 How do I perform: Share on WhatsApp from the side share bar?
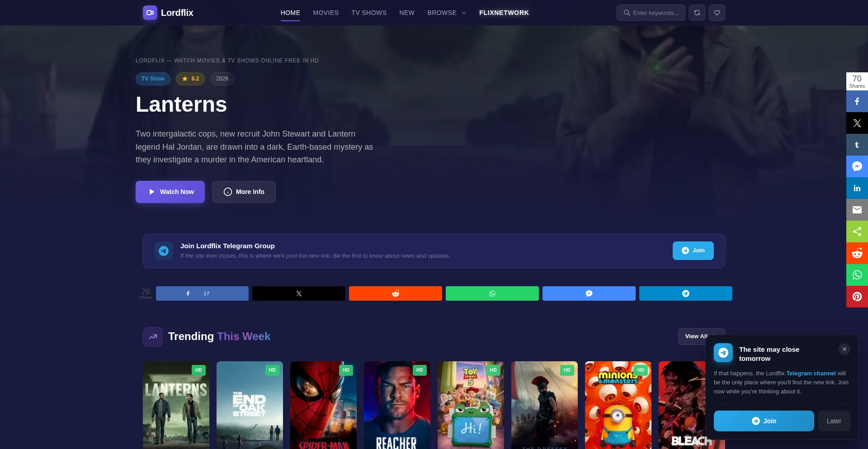coord(857,275)
